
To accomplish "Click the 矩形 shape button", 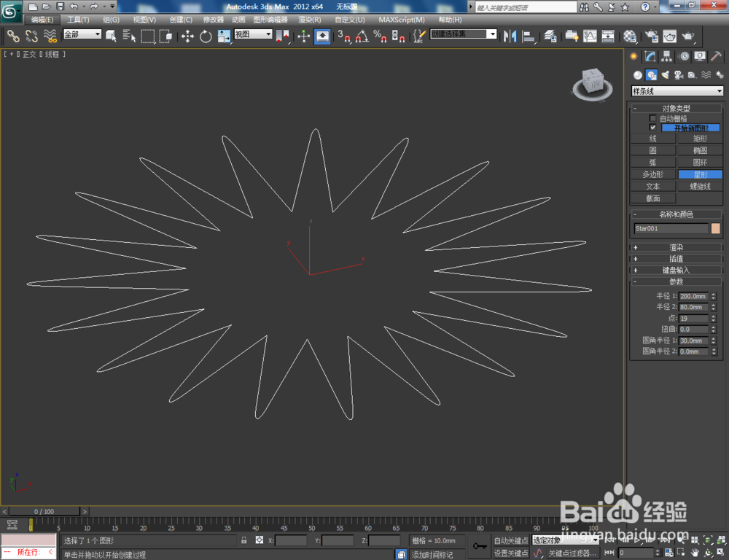I will click(x=700, y=139).
